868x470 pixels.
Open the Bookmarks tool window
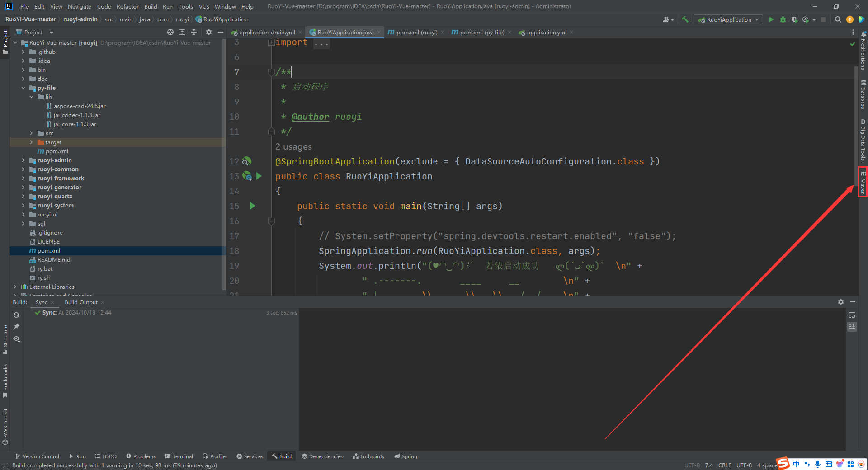5,381
